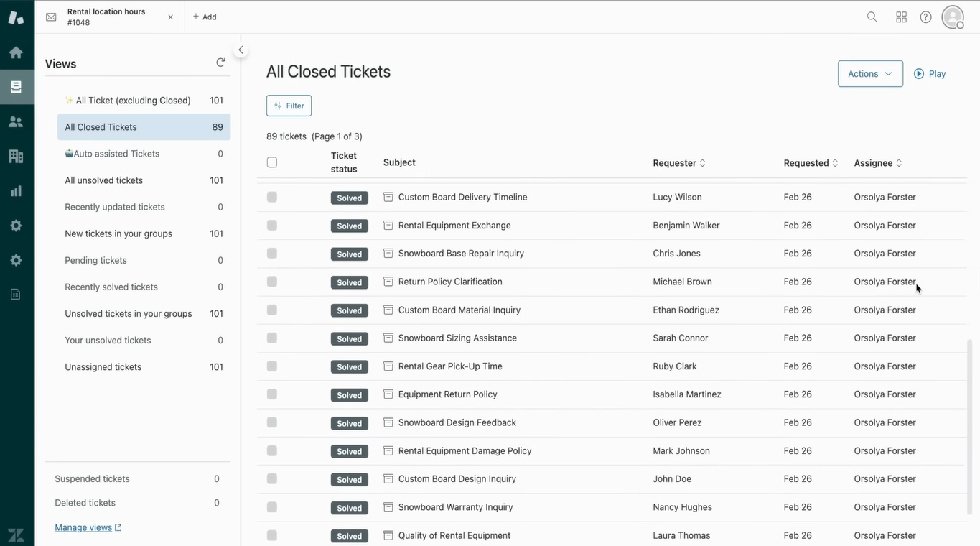This screenshot has height=546, width=980.
Task: Open Customers icon in left navigation
Action: coord(16,121)
